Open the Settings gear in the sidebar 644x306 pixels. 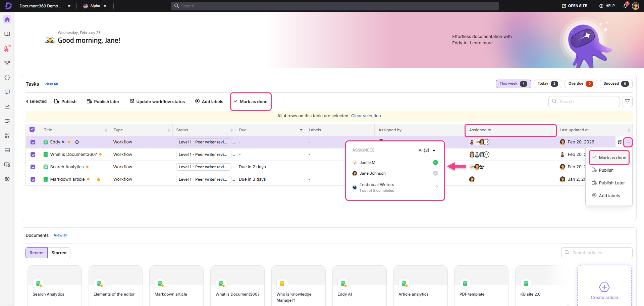(7, 179)
